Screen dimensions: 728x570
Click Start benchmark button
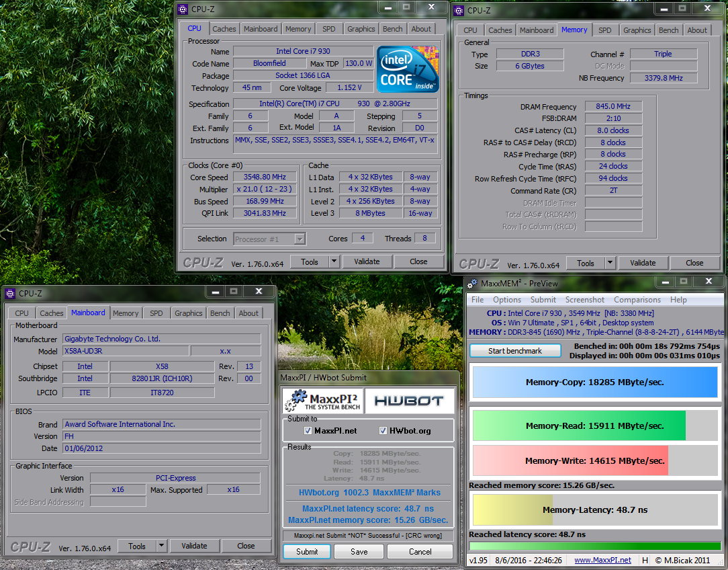pos(515,351)
